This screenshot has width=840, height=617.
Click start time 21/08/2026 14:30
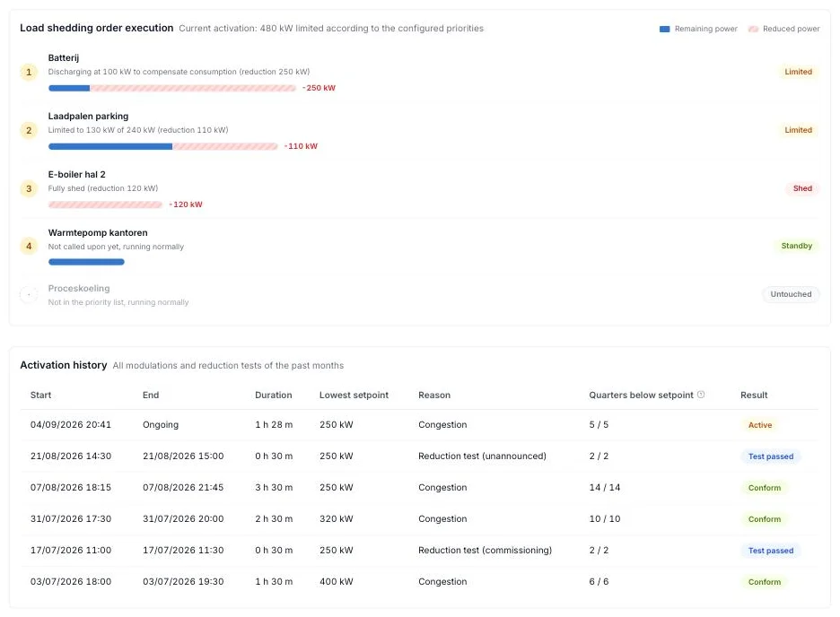(x=71, y=456)
